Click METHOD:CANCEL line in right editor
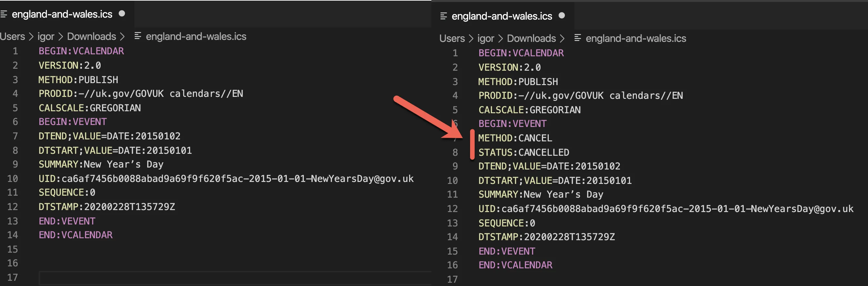 coord(515,138)
